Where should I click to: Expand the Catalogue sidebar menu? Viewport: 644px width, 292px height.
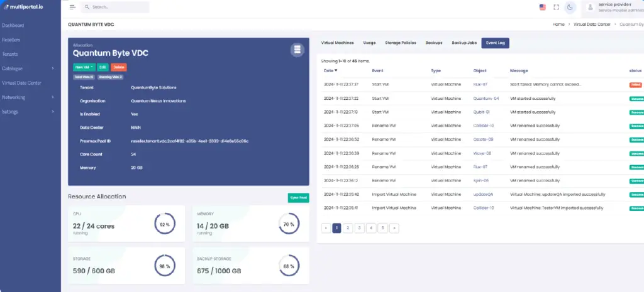28,68
